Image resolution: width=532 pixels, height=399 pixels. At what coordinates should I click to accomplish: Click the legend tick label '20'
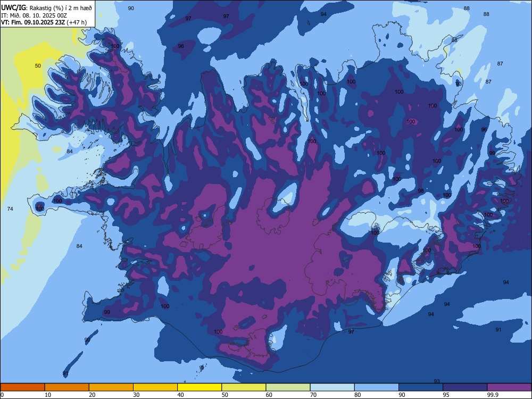pyautogui.click(x=92, y=395)
